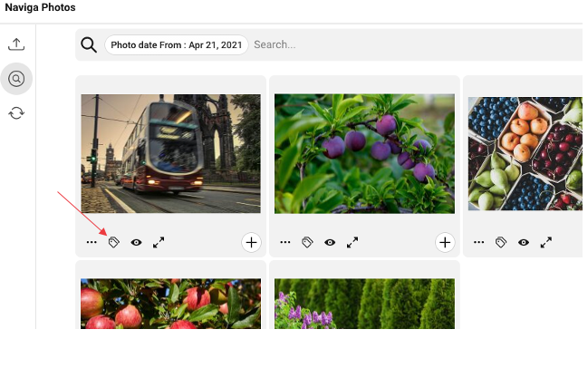The image size is (588, 368).
Task: Click tag icon under the plums photo
Action: point(307,242)
